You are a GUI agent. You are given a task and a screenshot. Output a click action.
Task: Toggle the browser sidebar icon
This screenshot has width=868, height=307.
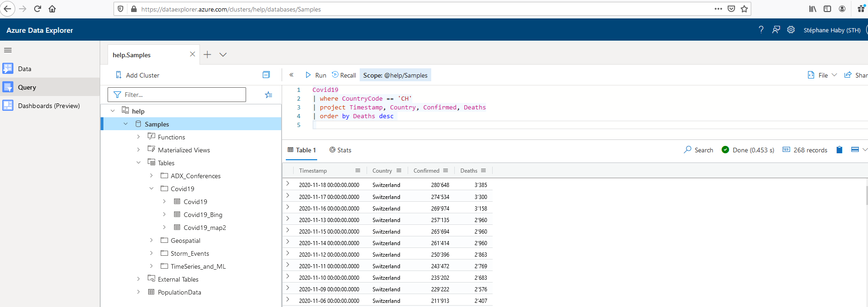tap(827, 9)
